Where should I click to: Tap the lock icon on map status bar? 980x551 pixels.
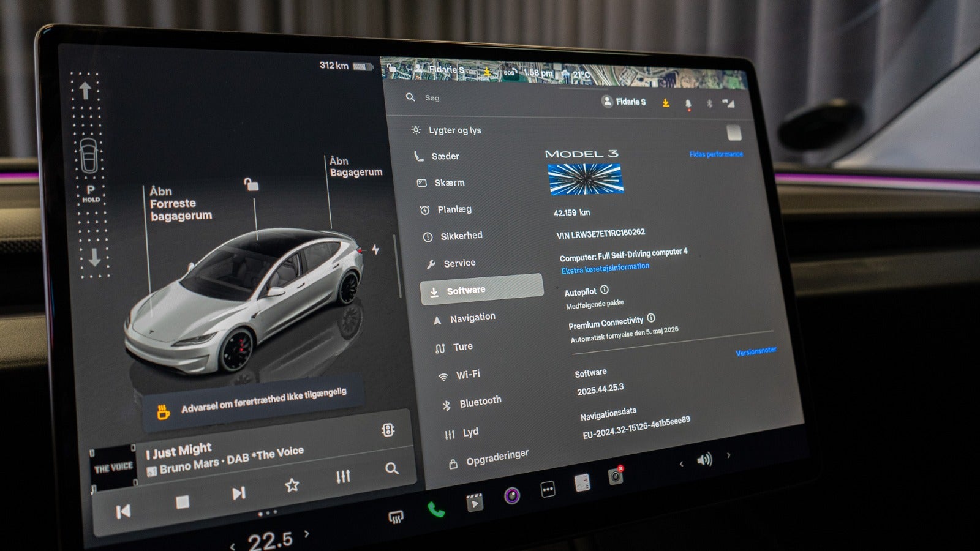click(391, 68)
